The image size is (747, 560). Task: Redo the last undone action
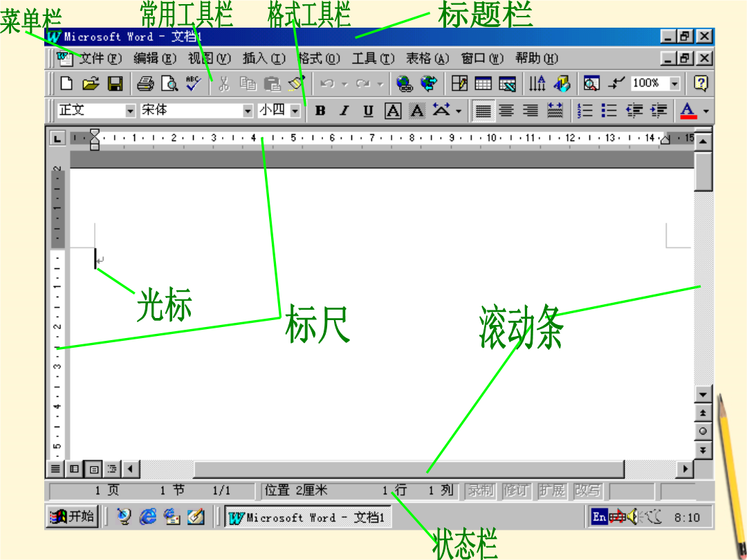(364, 84)
